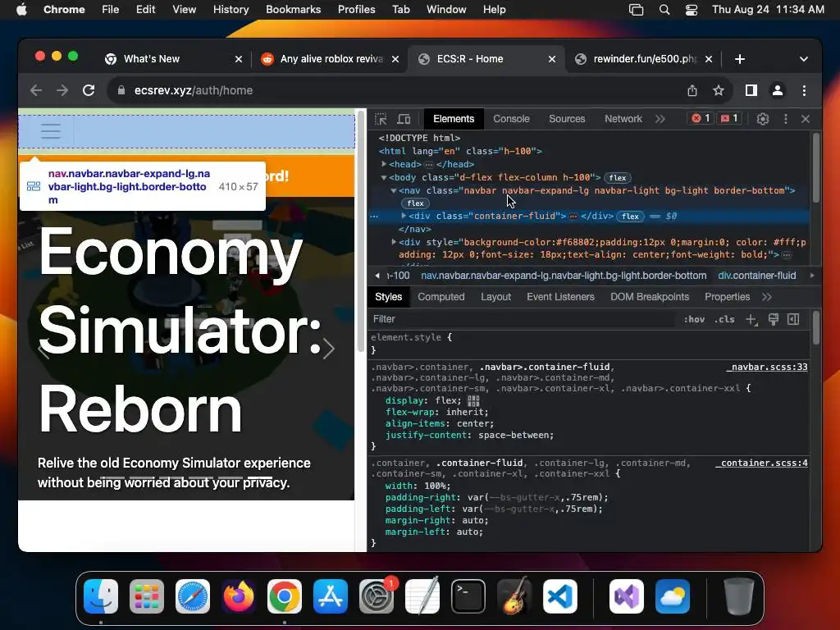Viewport: 840px width, 630px height.
Task: Open the flexbox editor icon next to display
Action: coord(473,400)
